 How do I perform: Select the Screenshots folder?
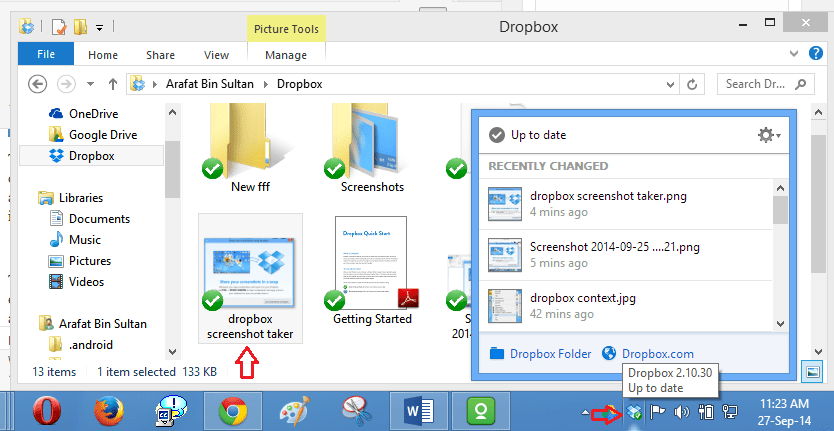tap(371, 149)
